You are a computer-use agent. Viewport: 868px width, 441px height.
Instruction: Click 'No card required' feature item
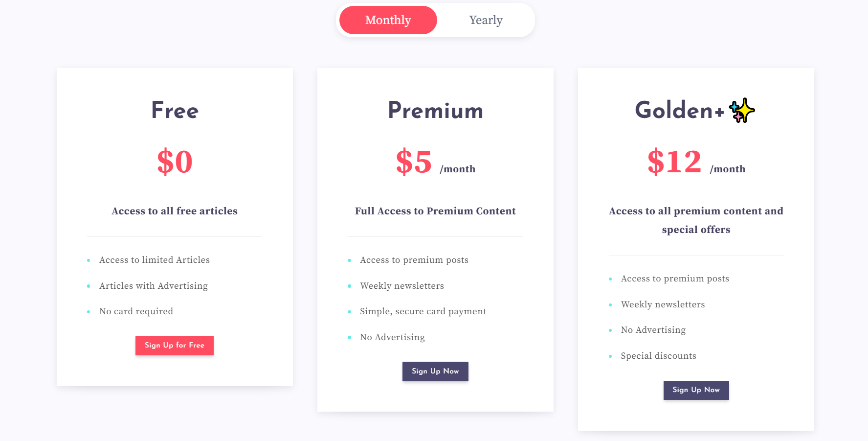[136, 311]
